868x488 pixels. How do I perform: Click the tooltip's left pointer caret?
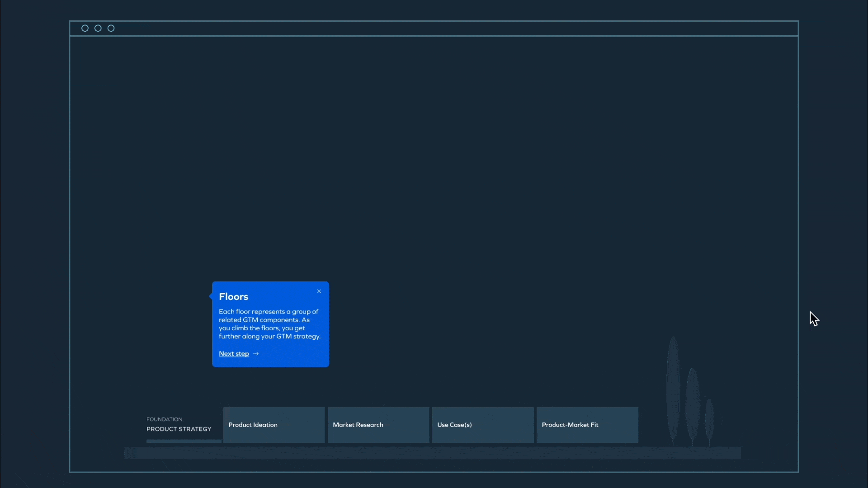[x=211, y=296]
